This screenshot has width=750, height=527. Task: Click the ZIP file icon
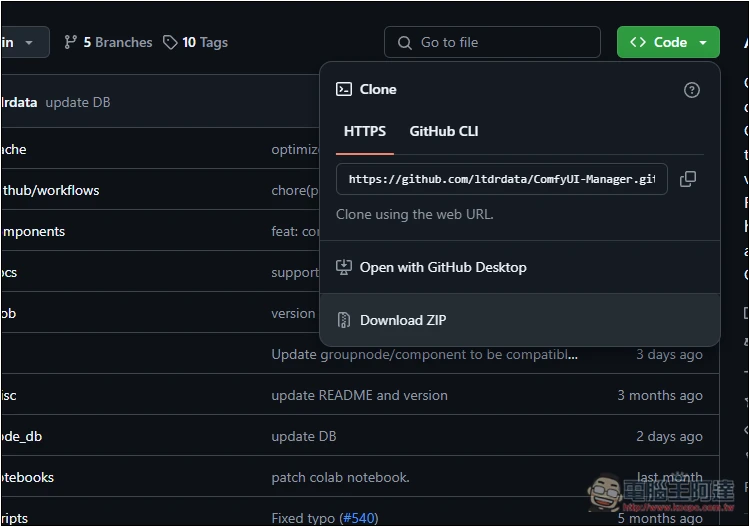[343, 320]
